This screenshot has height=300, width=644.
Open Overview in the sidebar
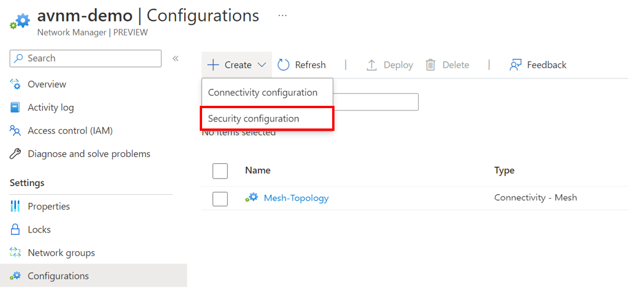point(47,84)
